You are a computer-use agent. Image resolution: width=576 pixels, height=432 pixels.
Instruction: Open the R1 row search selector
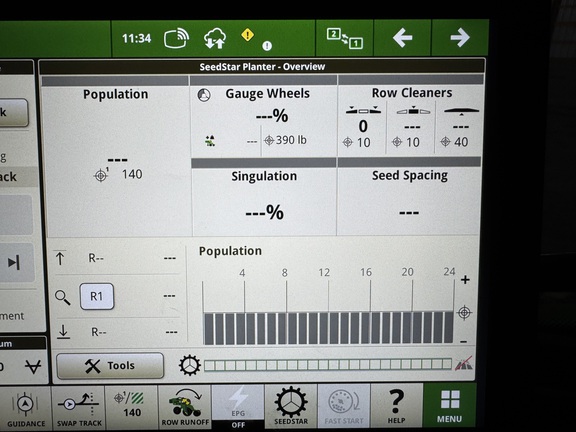tap(97, 296)
